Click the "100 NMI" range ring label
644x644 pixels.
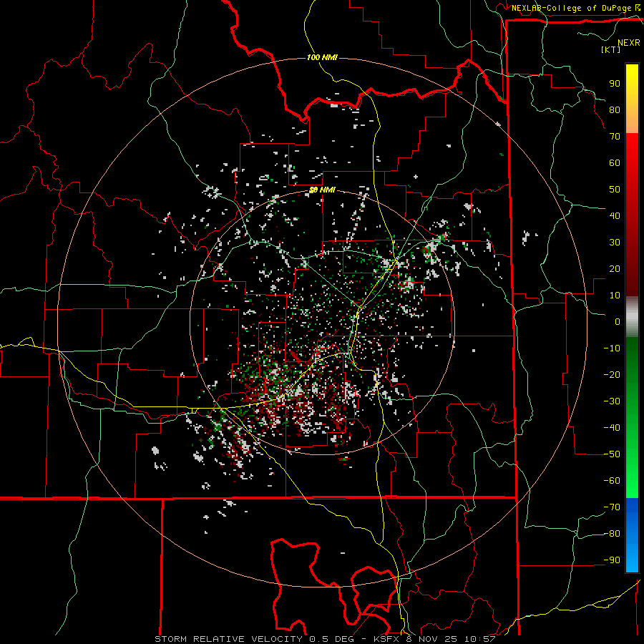pyautogui.click(x=322, y=57)
